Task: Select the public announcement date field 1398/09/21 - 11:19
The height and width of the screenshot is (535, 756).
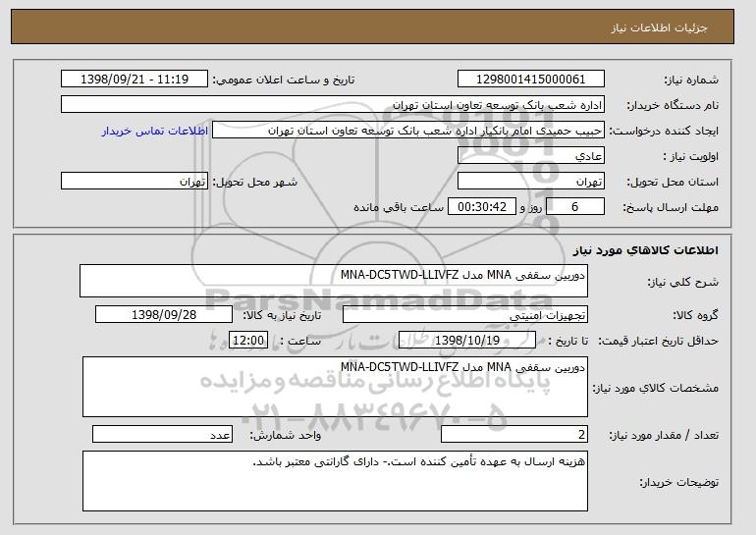Action: [135, 80]
